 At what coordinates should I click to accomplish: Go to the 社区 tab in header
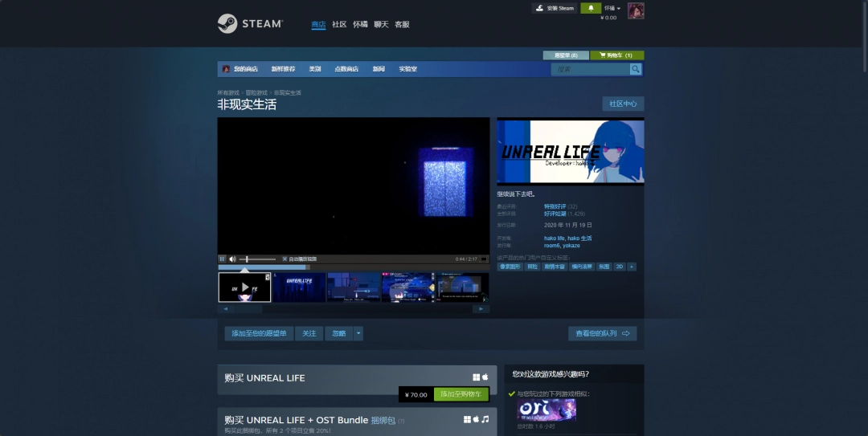[339, 25]
